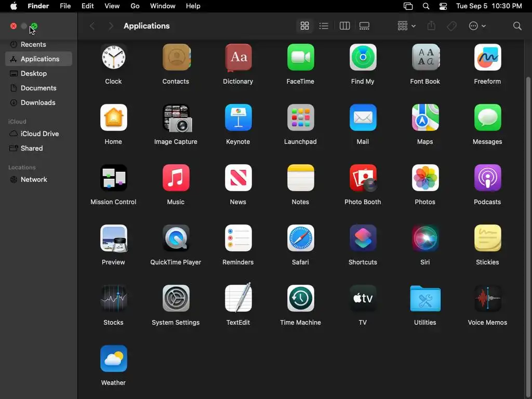Select the Stickies app icon
The height and width of the screenshot is (399, 532).
(x=487, y=238)
